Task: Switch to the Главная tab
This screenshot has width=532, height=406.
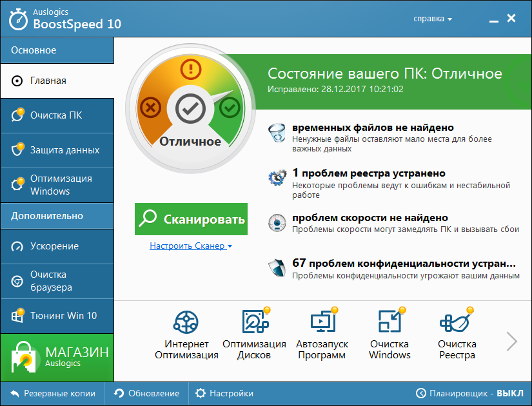Action: click(x=57, y=81)
